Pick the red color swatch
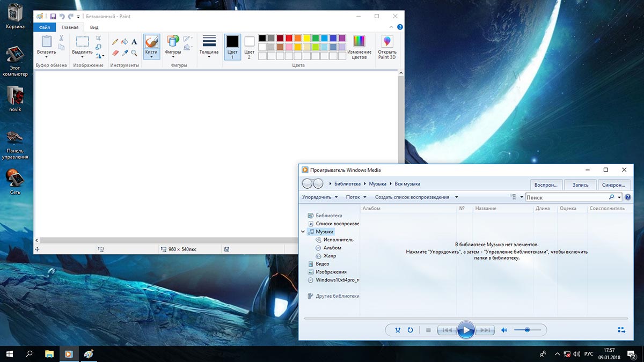 289,38
